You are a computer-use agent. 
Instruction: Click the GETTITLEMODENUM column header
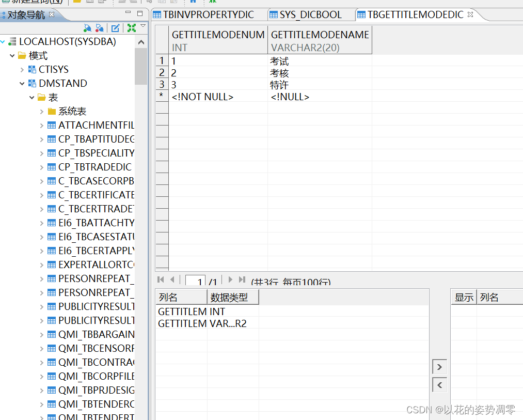(x=218, y=40)
